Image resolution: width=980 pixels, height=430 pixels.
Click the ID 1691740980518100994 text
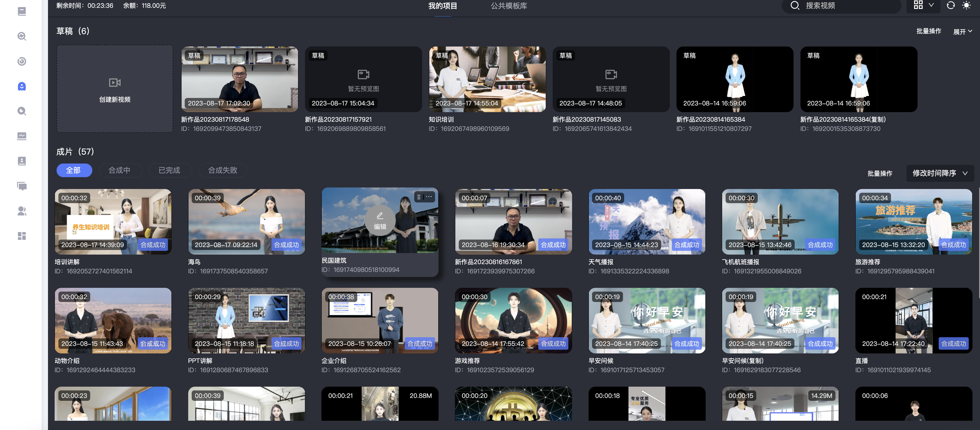click(360, 270)
